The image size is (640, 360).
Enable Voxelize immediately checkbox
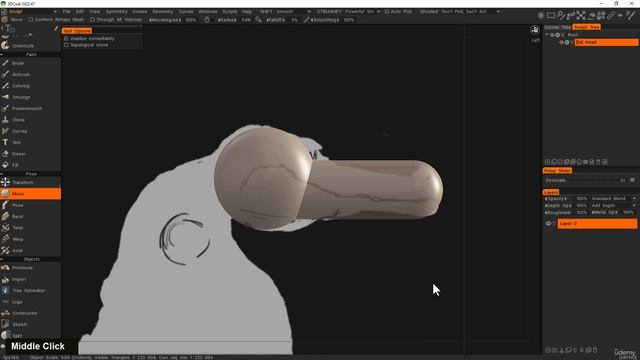pos(66,38)
